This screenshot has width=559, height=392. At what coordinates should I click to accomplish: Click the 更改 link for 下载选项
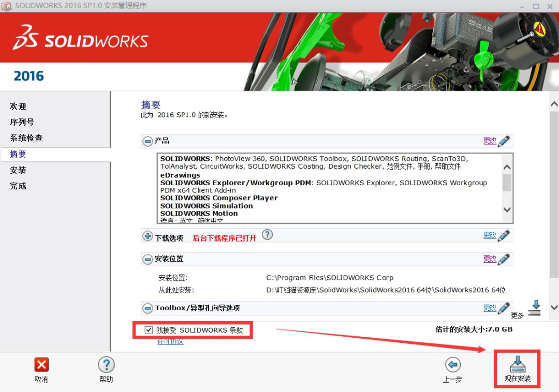490,235
